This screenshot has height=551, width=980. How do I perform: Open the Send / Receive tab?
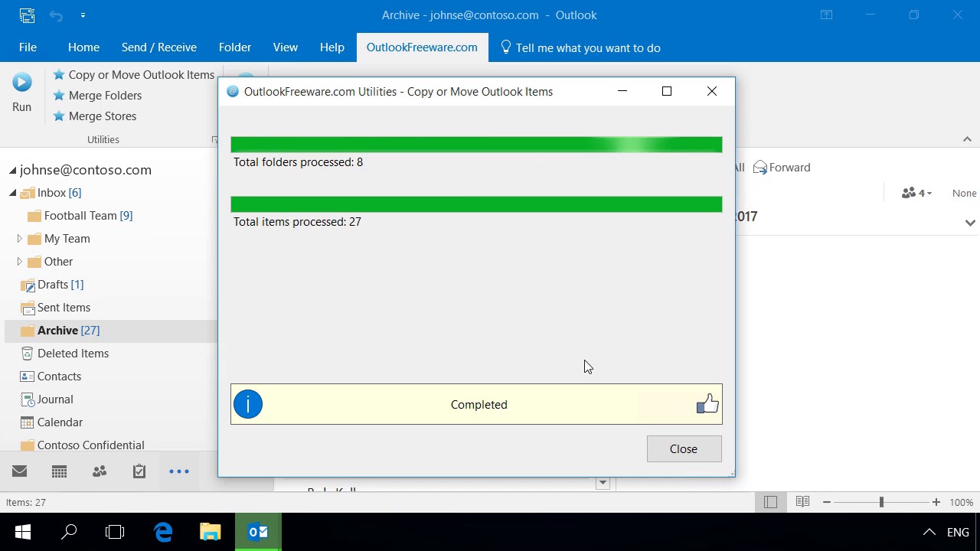(x=159, y=47)
